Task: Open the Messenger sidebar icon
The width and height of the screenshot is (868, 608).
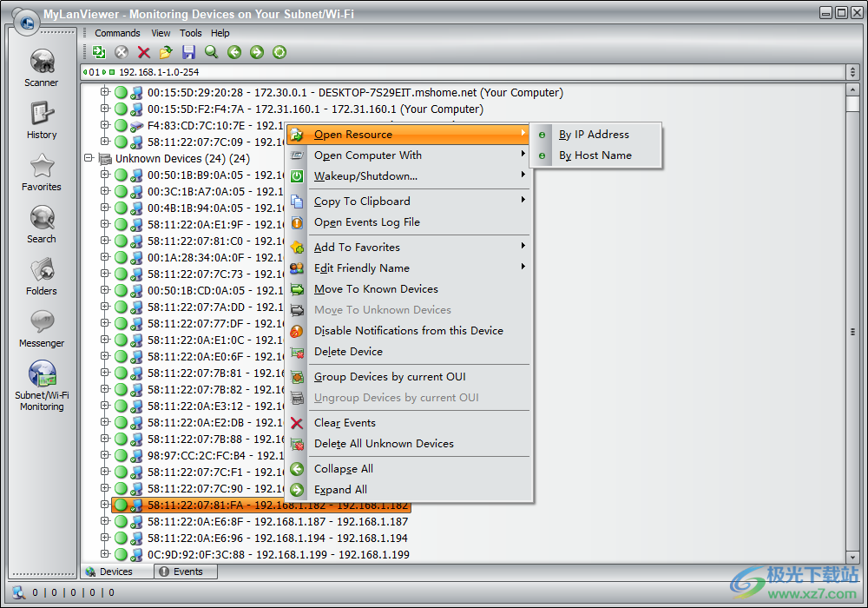Action: pos(41,327)
